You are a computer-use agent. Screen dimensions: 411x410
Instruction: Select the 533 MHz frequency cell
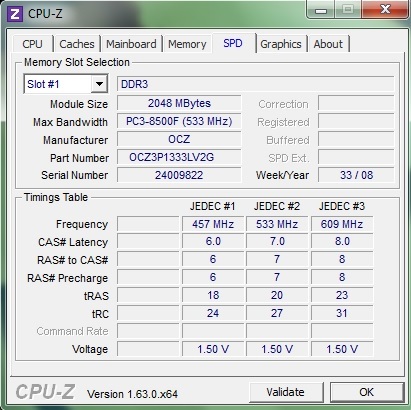pyautogui.click(x=277, y=224)
